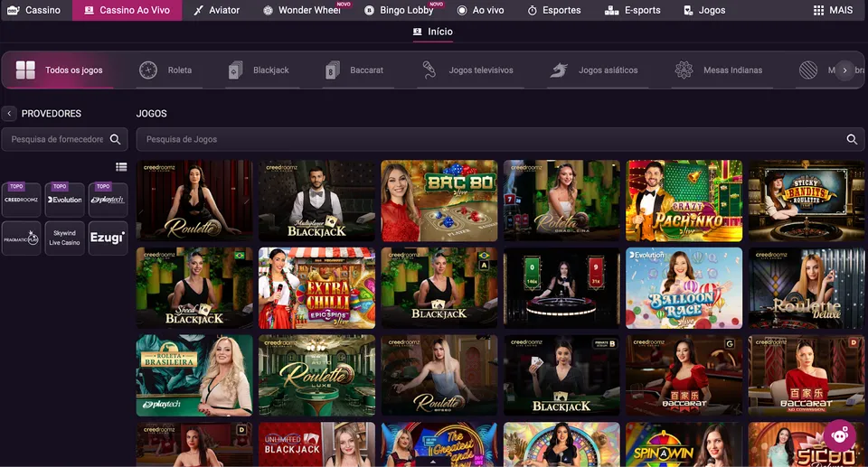Click the Jogos televisivos microphone icon
Viewport: 868px width, 467px height.
pos(429,70)
